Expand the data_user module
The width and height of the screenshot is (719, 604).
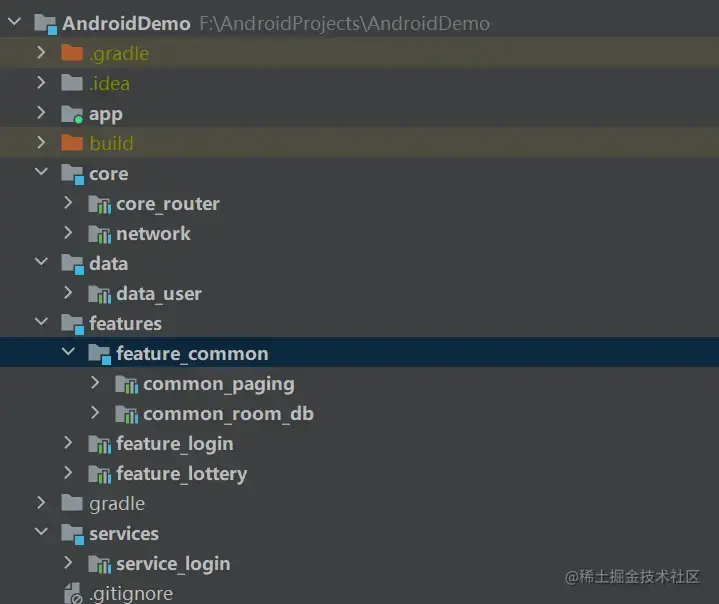click(x=68, y=292)
